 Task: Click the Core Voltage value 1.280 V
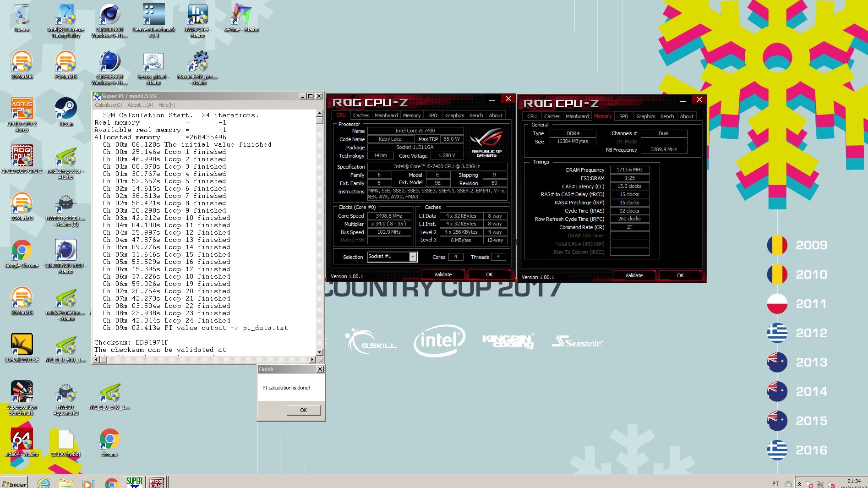pyautogui.click(x=447, y=155)
